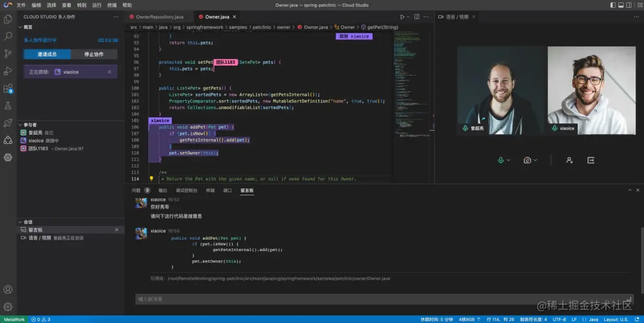
Task: Switch to OwnerRepository.java tab
Action: [x=159, y=17]
